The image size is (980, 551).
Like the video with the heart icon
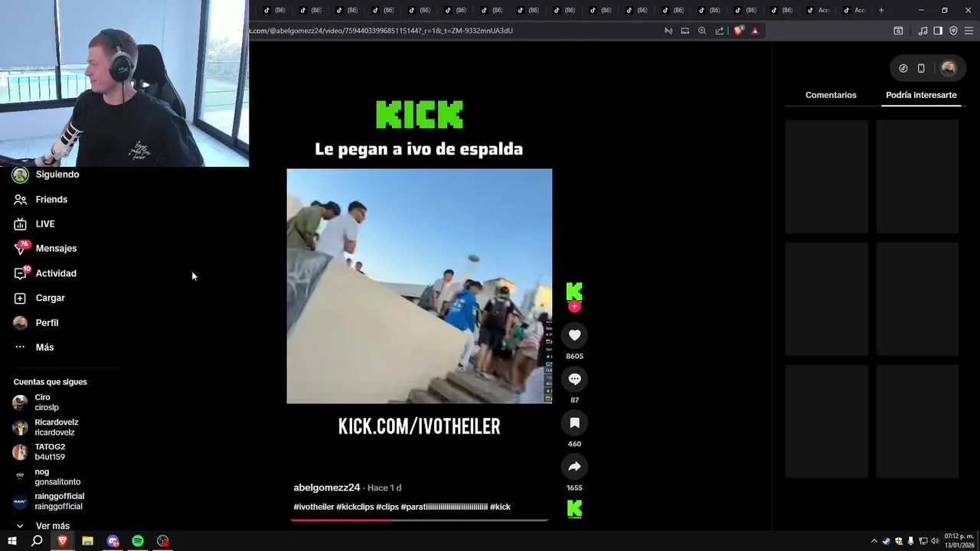(x=574, y=335)
